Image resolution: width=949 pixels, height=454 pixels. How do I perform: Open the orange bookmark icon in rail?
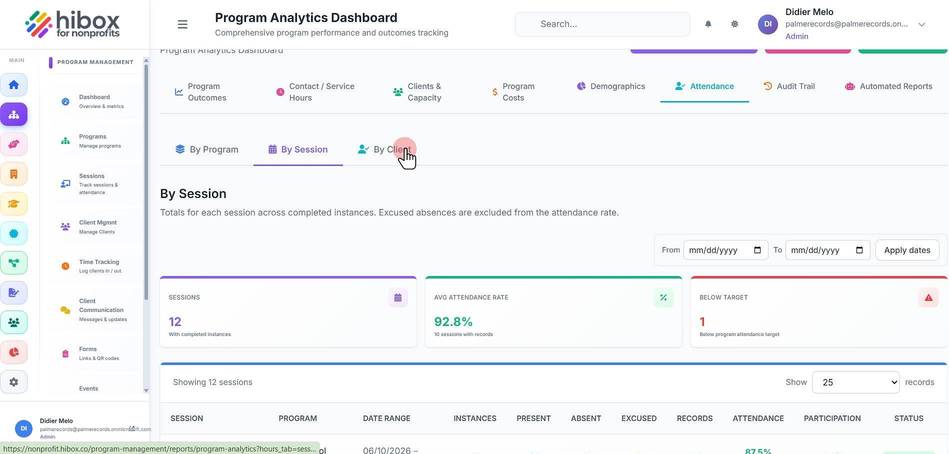[x=14, y=174]
